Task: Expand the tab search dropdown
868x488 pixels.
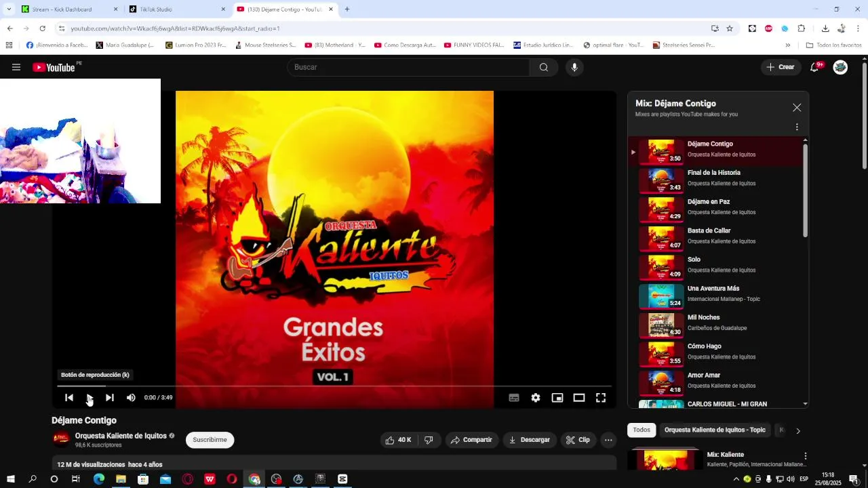Action: [9, 9]
